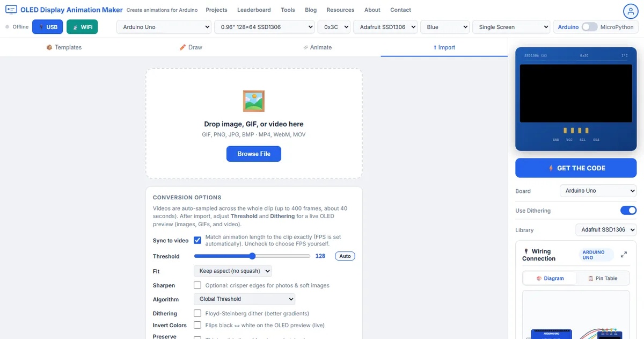Open the Single Screen dropdown

point(511,27)
